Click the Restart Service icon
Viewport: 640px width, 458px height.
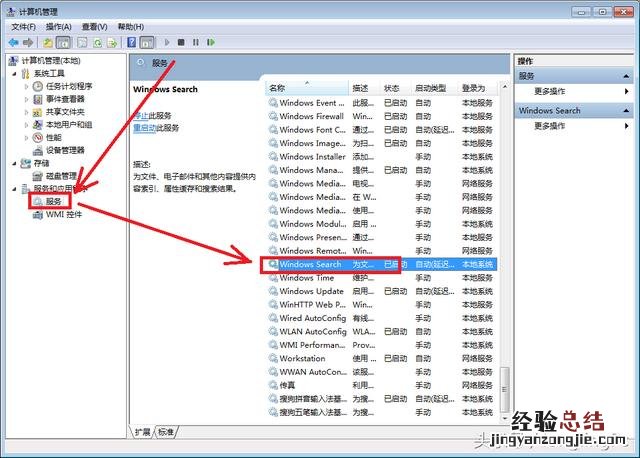(211, 42)
